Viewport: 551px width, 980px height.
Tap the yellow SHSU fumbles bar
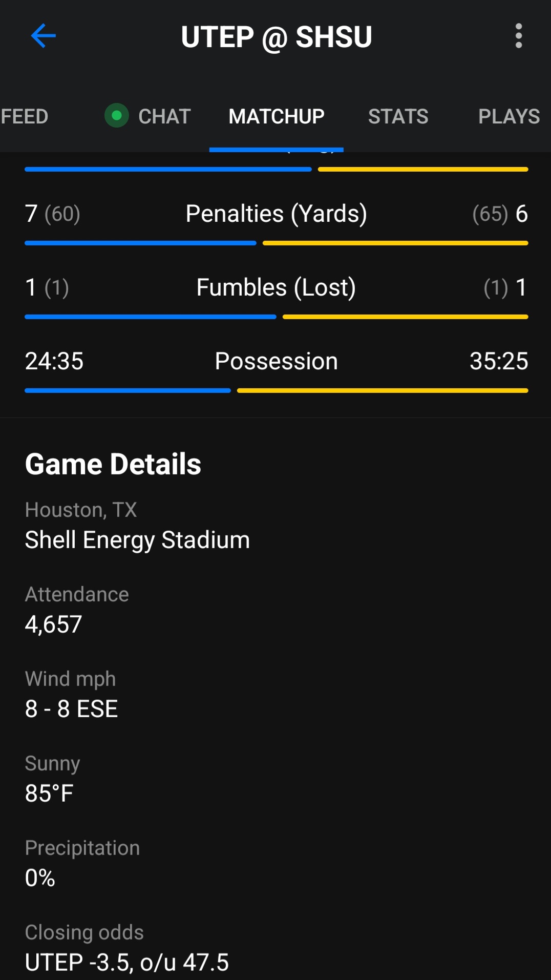[x=405, y=317]
